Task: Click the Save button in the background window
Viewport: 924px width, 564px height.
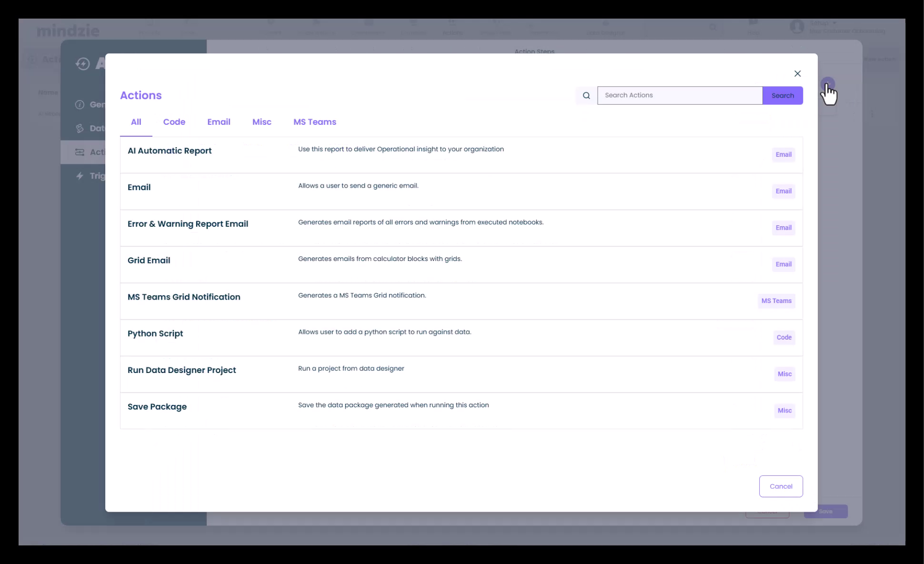Action: click(826, 512)
